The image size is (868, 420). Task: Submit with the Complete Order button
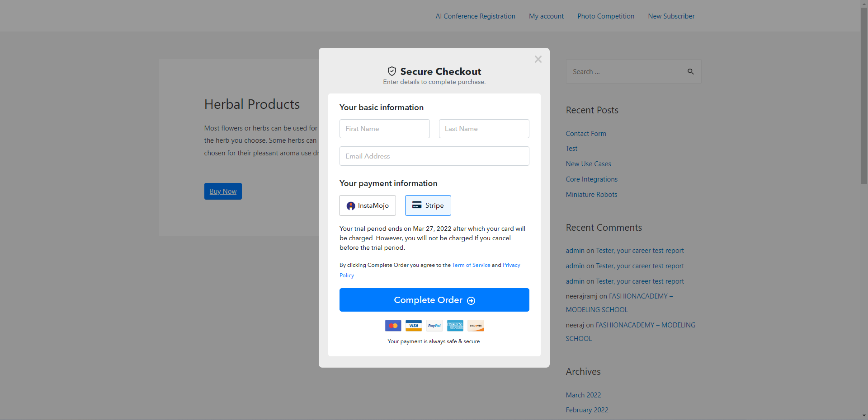434,300
